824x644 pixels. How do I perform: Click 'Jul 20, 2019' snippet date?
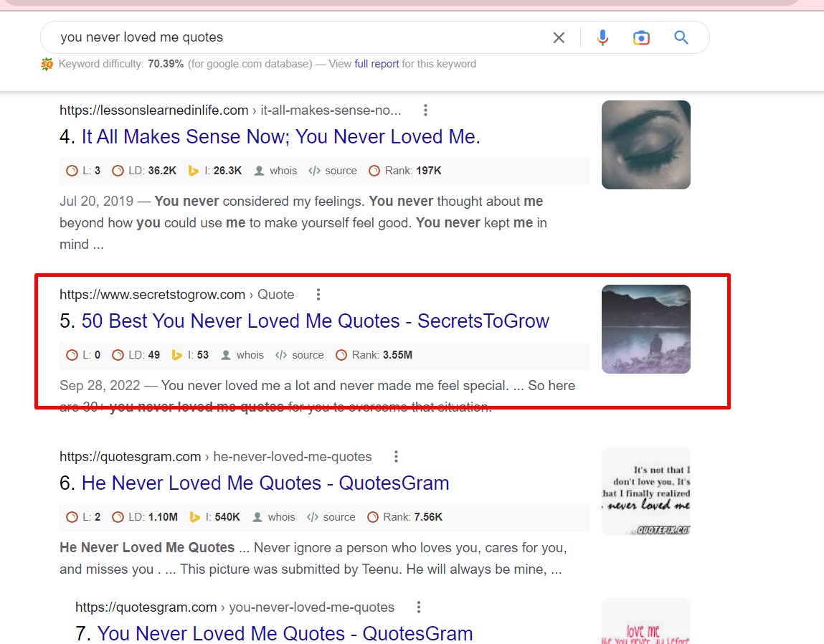96,202
